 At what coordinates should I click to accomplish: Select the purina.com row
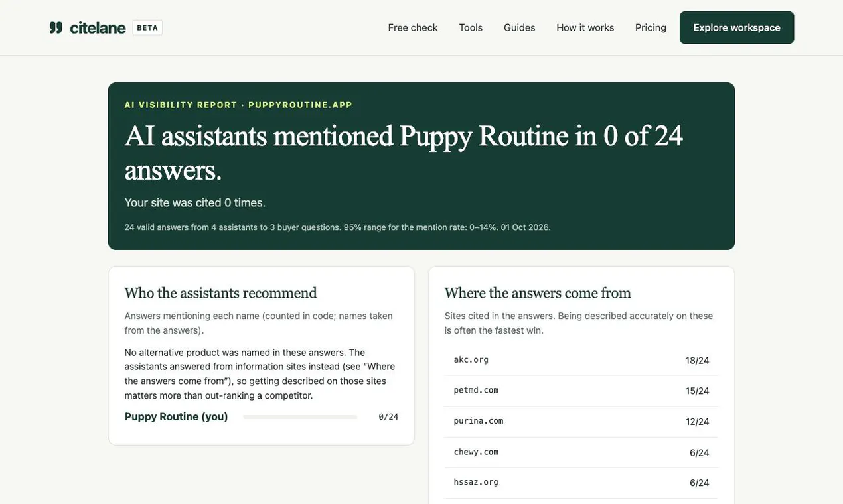coord(581,421)
